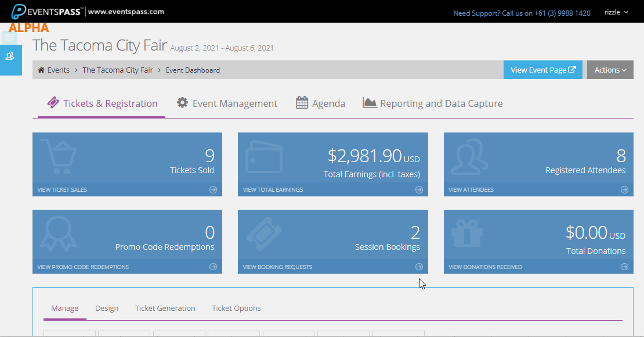
Task: Click arrow icon on View Booking Requests
Action: pos(419,267)
